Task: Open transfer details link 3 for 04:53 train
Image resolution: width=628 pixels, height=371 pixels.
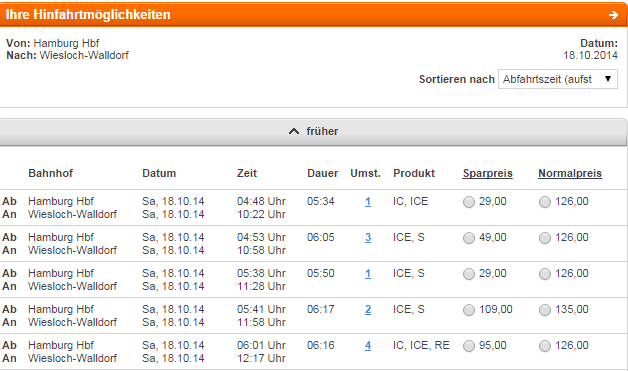Action: 368,238
